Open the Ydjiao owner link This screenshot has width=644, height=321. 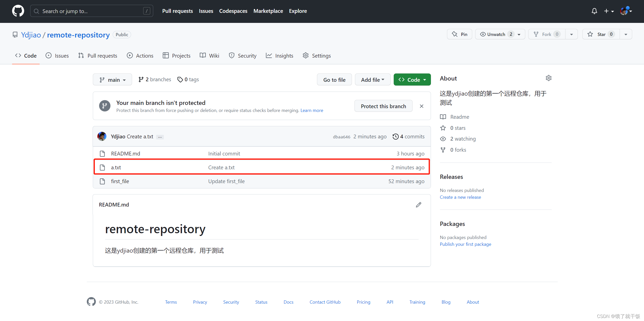31,35
